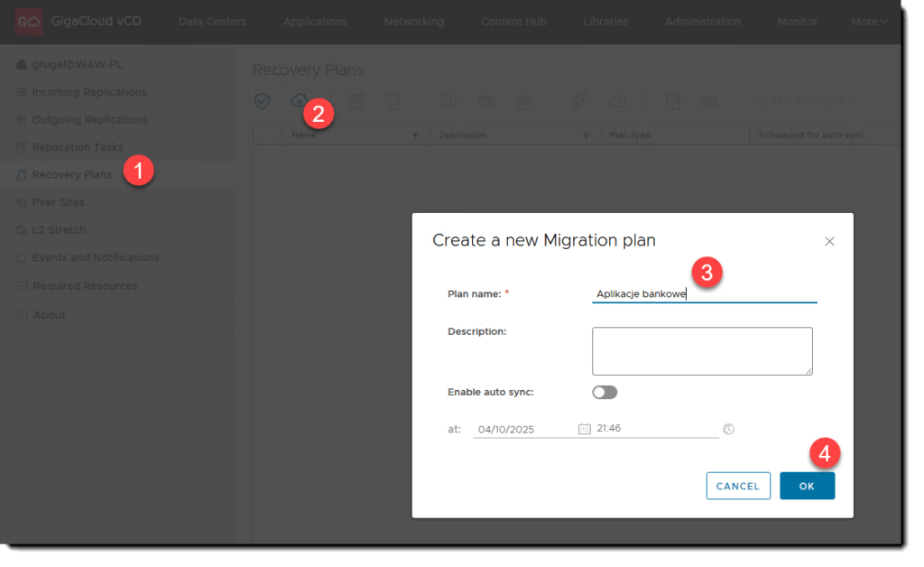Click the trash delete icon in toolbar
Viewport: 924px width, 567px height.
(393, 101)
